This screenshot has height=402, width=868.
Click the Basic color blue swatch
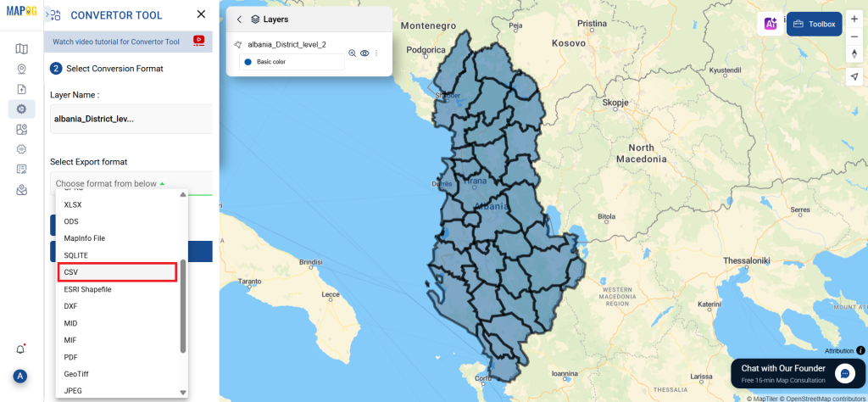point(248,62)
